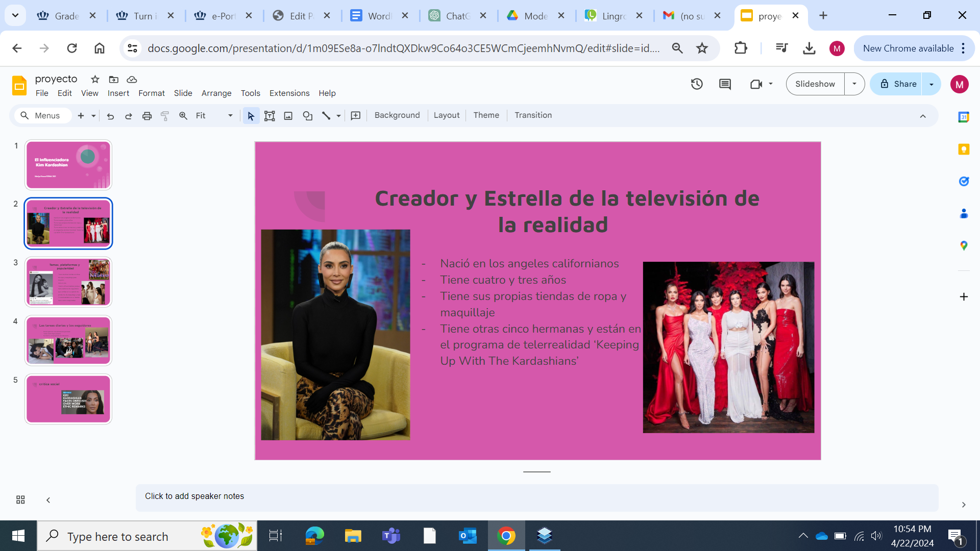Open the Slideshow options dropdown arrow

(854, 84)
